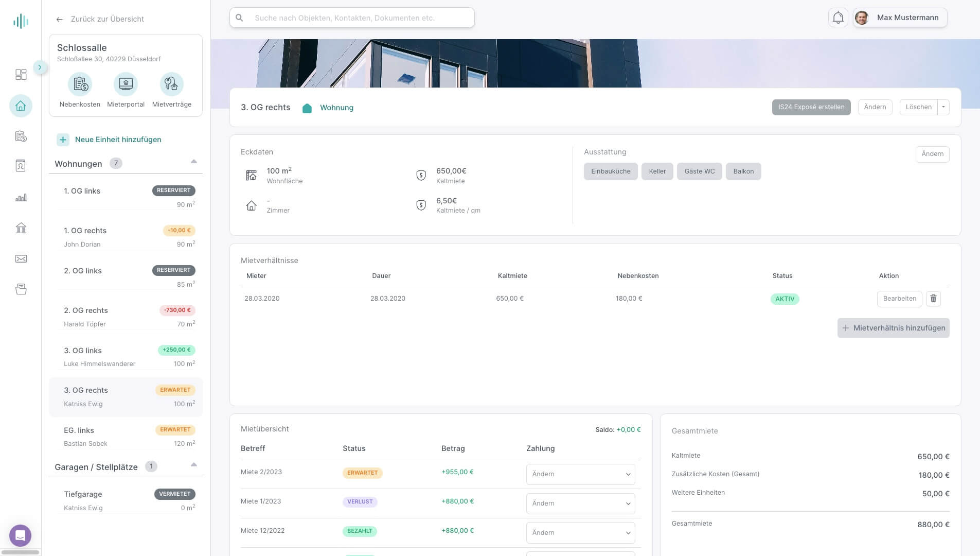
Task: Collapse the Garagen / Stellplätze section
Action: pos(194,465)
